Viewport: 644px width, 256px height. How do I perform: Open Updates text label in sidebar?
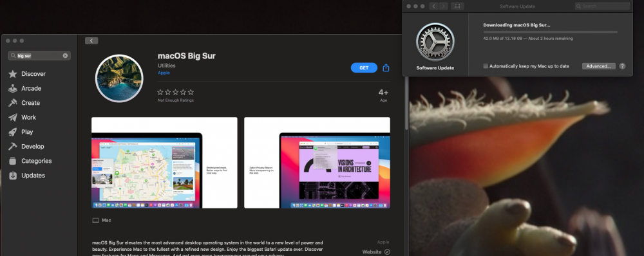pyautogui.click(x=33, y=176)
